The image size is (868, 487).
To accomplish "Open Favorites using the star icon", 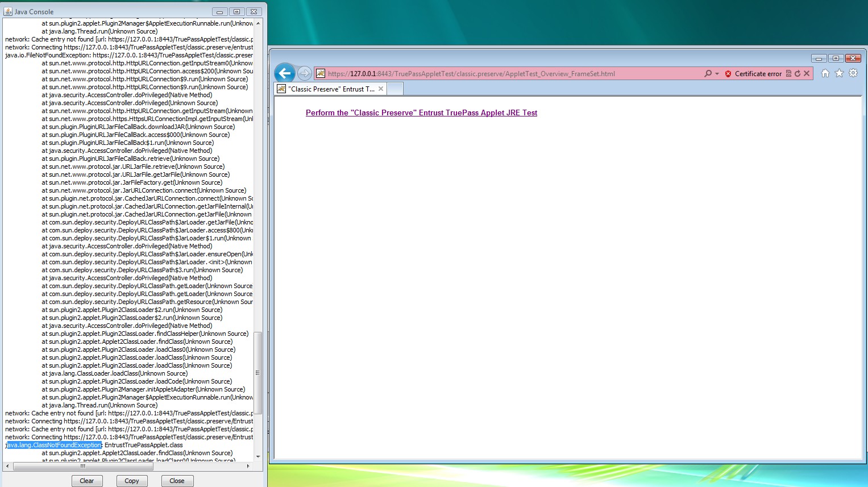I will 839,73.
